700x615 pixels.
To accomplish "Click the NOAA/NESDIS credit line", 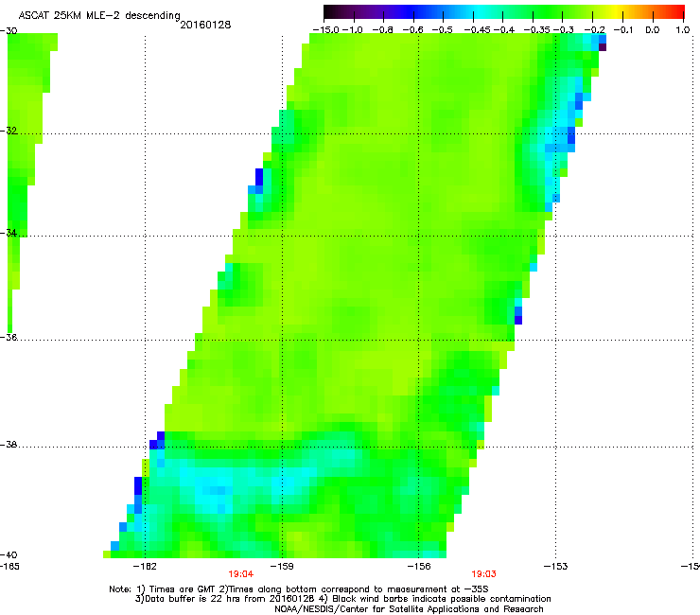I will pos(409,609).
